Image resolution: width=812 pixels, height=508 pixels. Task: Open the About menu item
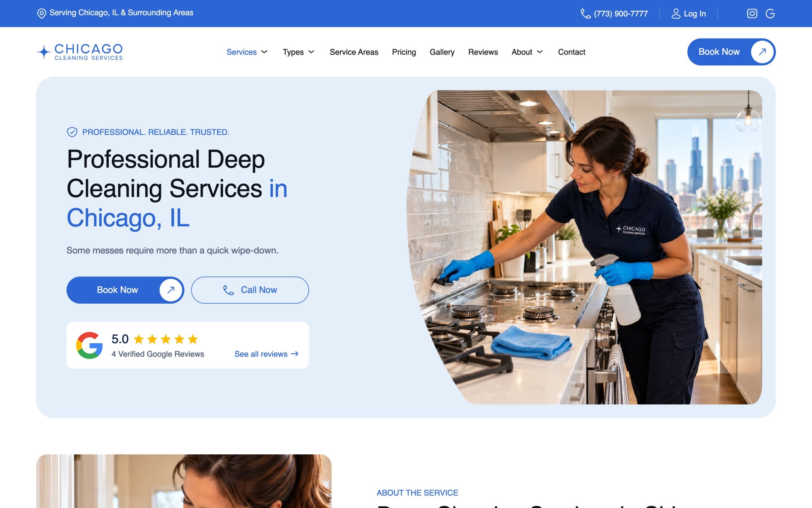(522, 52)
